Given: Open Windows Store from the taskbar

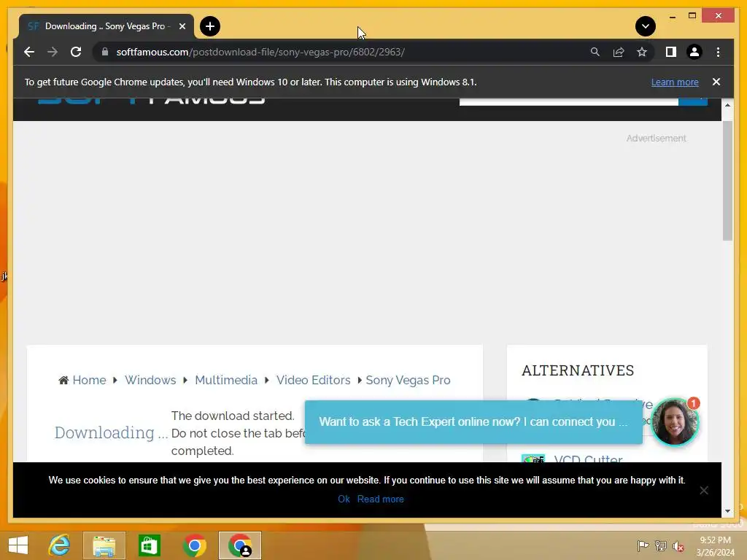Looking at the screenshot, I should [x=149, y=545].
